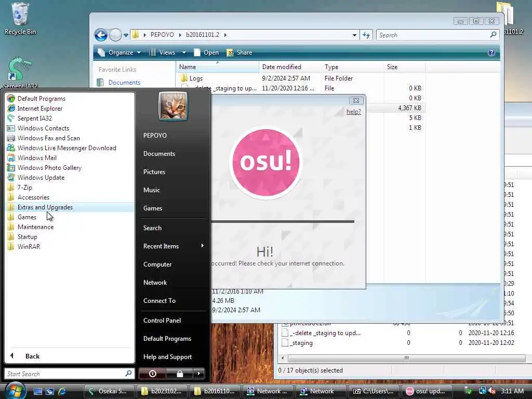Expand the 7-Zip folder

25,187
